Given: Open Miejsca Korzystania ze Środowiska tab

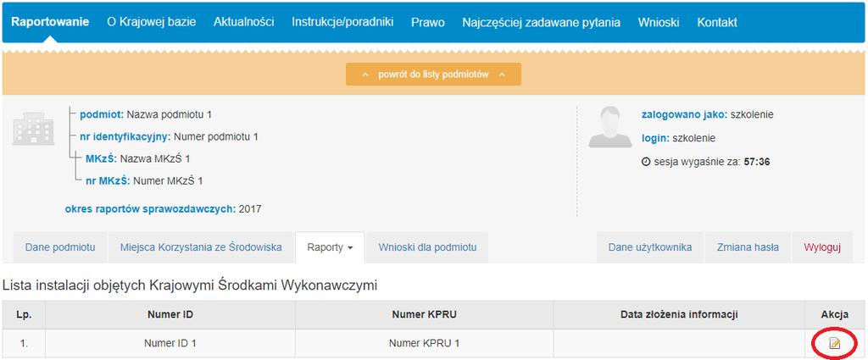Looking at the screenshot, I should 201,247.
